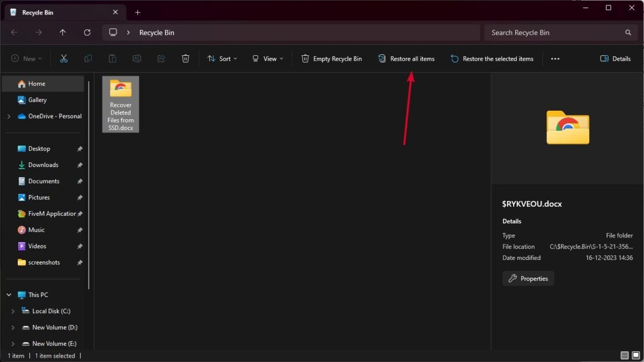Open a new tab with plus button
The height and width of the screenshot is (362, 644).
137,12
